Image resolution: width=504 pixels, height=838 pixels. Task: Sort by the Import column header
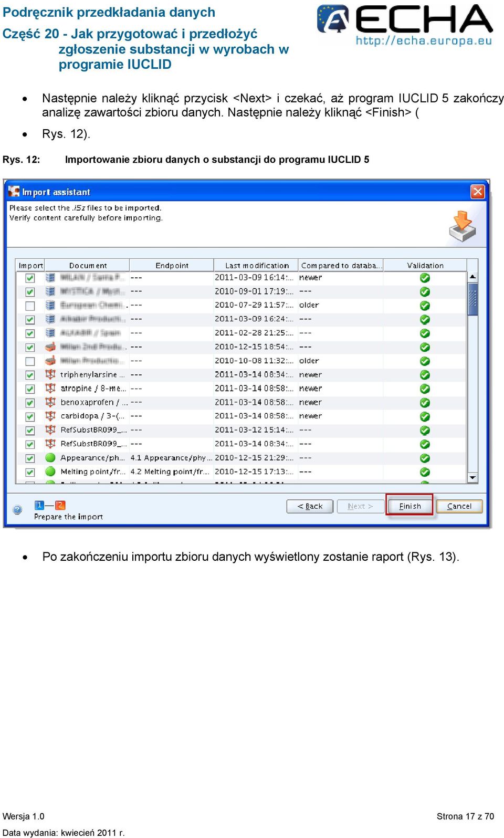pyautogui.click(x=30, y=265)
